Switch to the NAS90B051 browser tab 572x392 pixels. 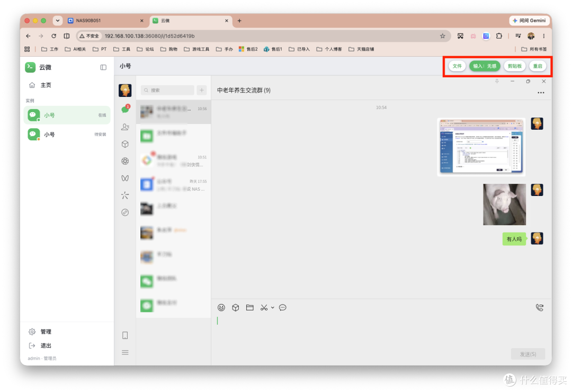(105, 21)
